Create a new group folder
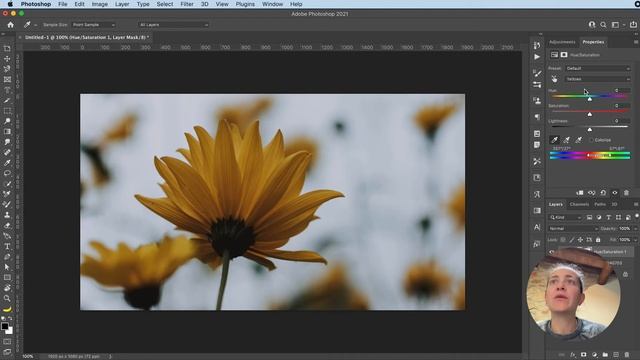Screen dimensions: 640x360 (x=605, y=355)
